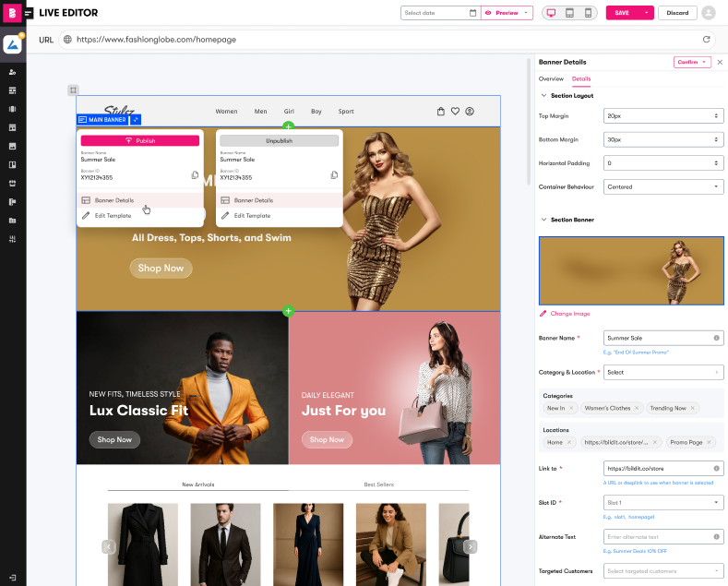Open the sliders settings sidebar icon

[13, 239]
